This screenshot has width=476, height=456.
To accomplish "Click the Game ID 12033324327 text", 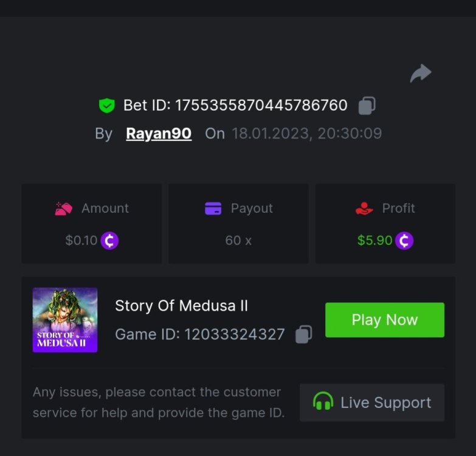I will click(200, 334).
